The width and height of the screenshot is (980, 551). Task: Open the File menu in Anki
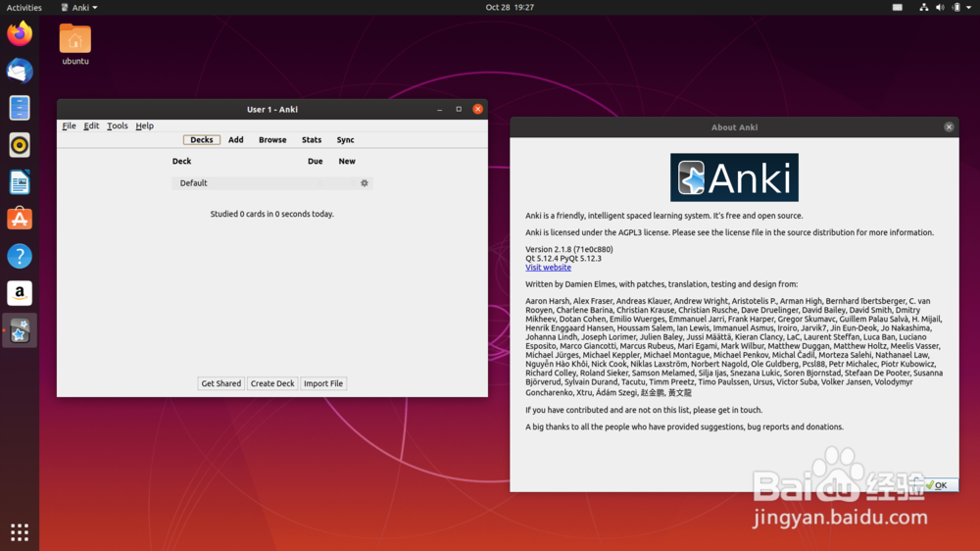69,125
